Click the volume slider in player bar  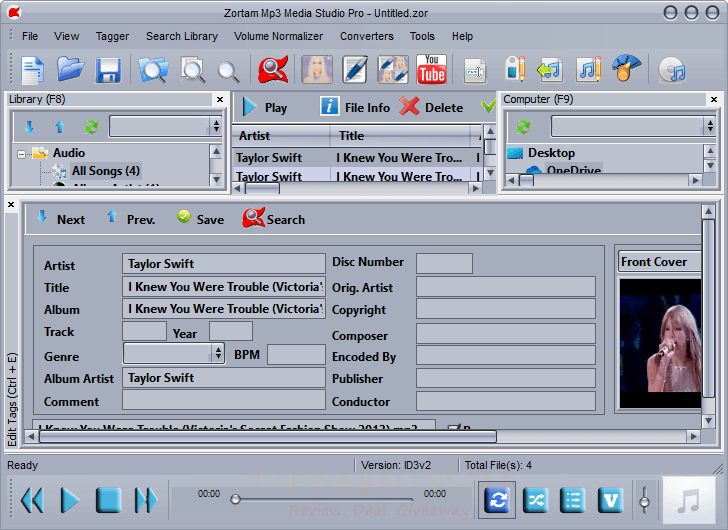click(644, 500)
